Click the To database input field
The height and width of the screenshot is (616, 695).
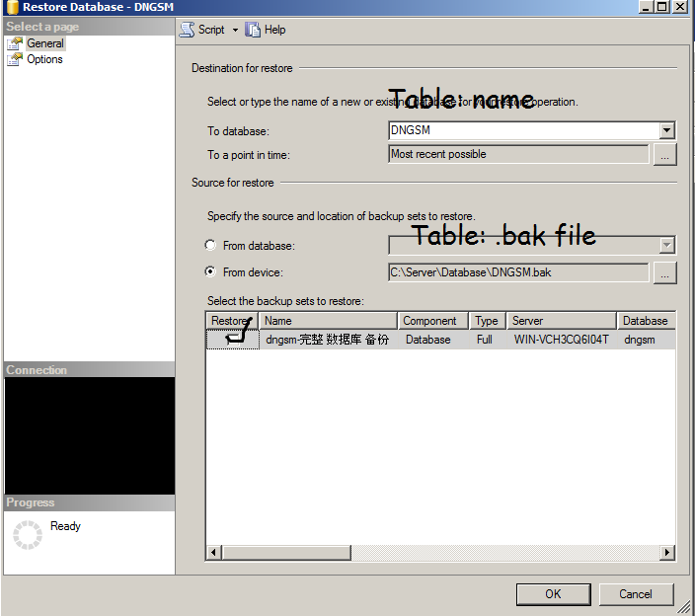click(525, 130)
